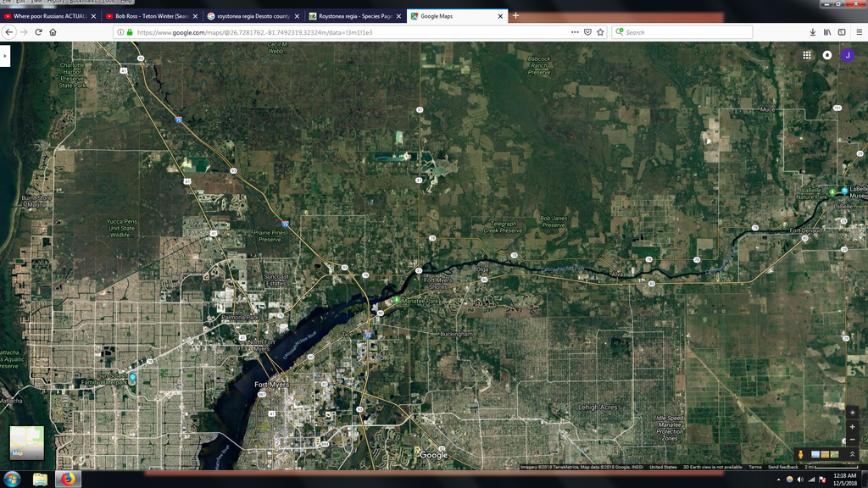Click the Terms link
Image resolution: width=868 pixels, height=488 pixels.
tap(754, 467)
